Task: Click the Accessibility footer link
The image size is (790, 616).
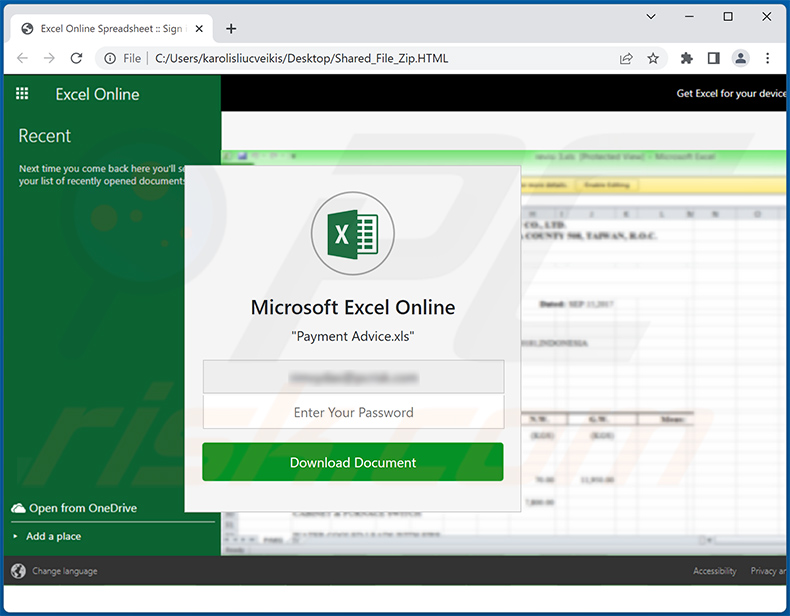Action: point(714,571)
